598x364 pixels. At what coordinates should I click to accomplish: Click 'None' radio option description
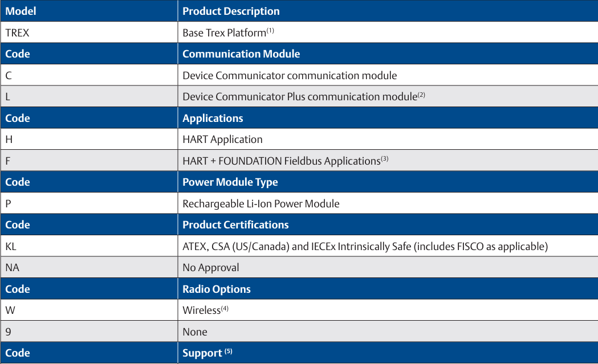point(194,332)
